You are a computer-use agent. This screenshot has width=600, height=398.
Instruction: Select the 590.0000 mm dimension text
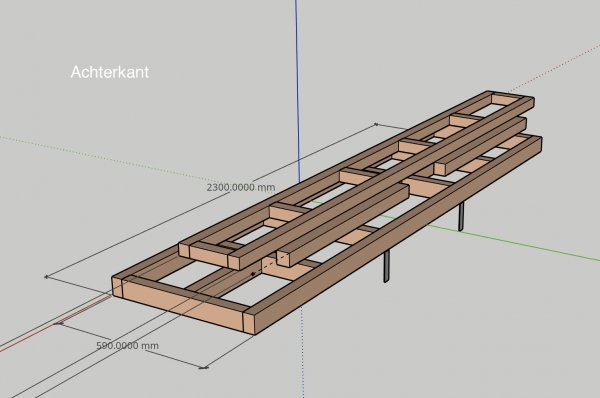tap(127, 346)
